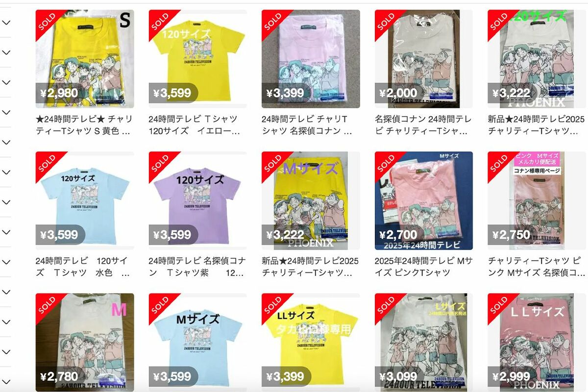588x392 pixels.
Task: Open the コナン様専用ページ listing priced ¥2,750
Action: click(x=537, y=201)
